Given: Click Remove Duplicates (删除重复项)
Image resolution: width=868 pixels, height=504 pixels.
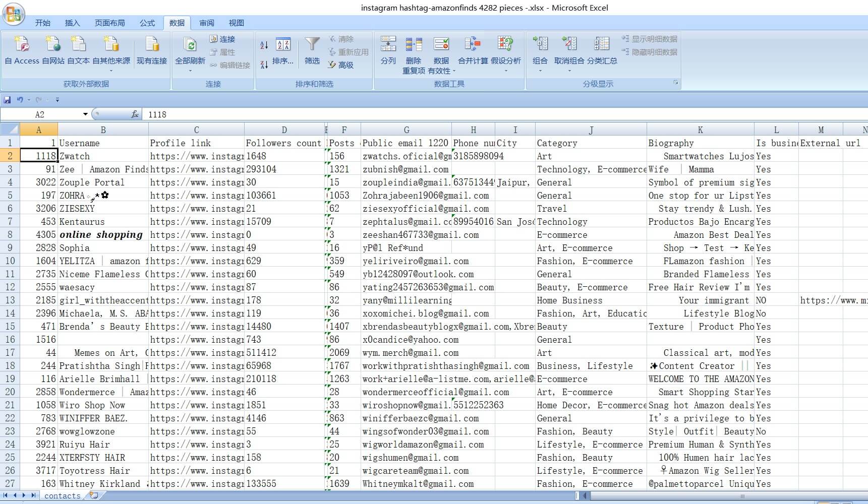Looking at the screenshot, I should coord(414,55).
